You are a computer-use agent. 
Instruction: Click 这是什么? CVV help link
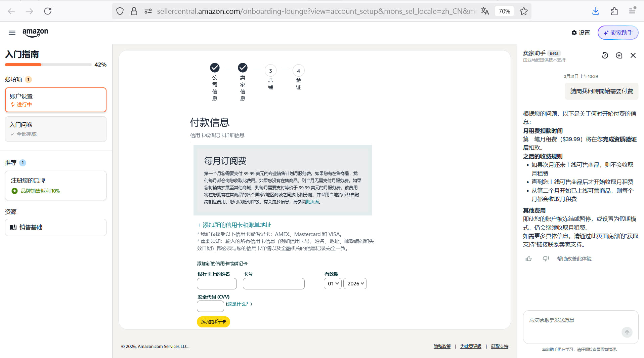coord(238,304)
